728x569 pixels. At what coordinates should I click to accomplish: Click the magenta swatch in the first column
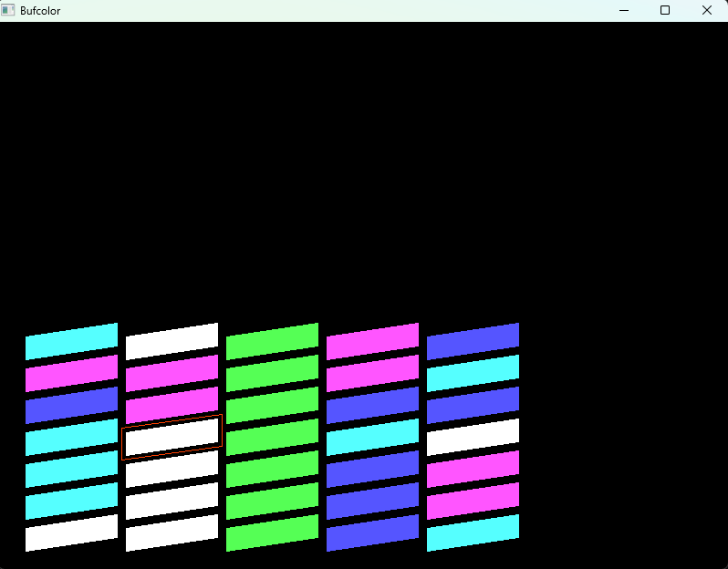pyautogui.click(x=71, y=374)
